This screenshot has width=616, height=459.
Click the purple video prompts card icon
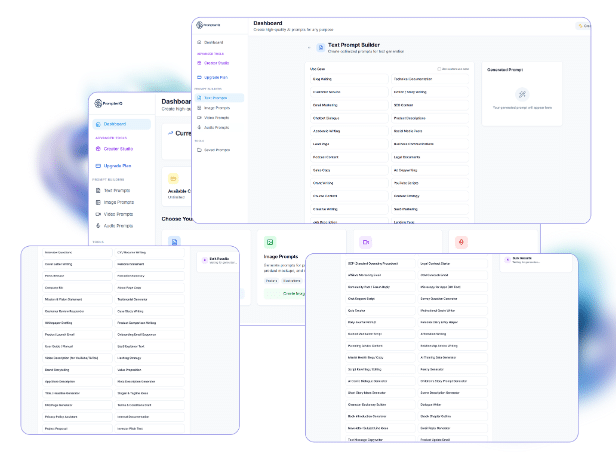(x=366, y=242)
